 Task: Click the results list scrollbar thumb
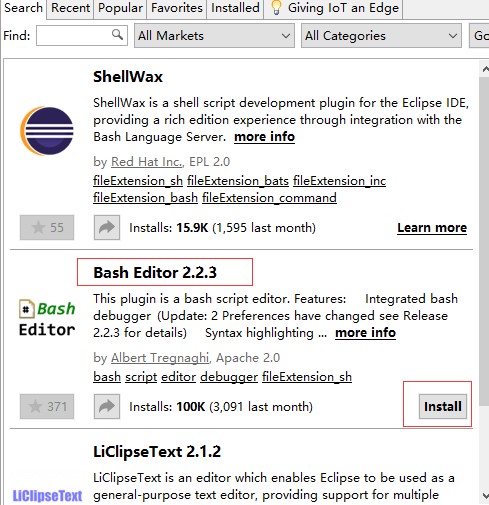pyautogui.click(x=484, y=241)
